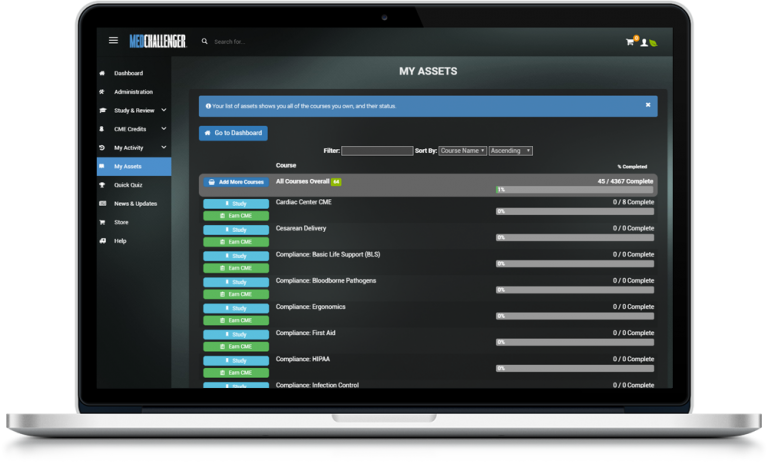768x464 pixels.
Task: Click the Quick Quiz trophy icon
Action: 102,185
